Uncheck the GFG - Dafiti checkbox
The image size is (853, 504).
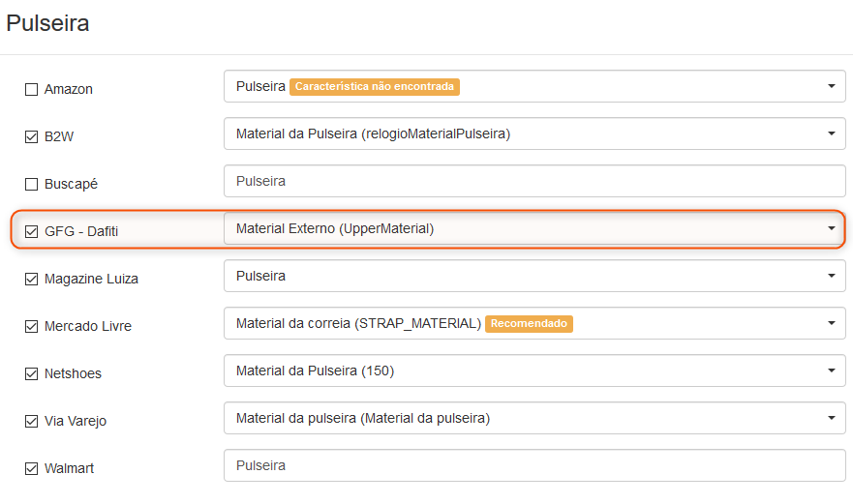click(32, 231)
